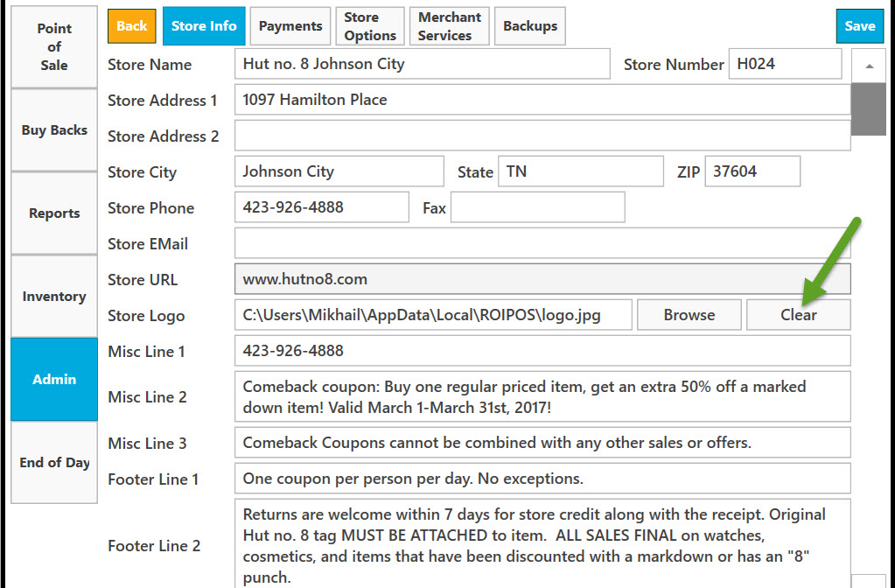Click the orange Back button
Screen dimensions: 895x588
pos(132,26)
